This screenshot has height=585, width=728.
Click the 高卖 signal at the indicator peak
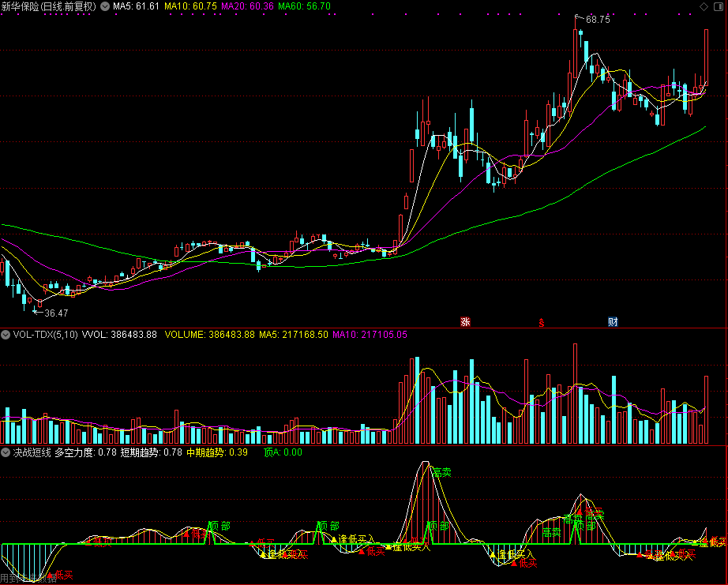point(441,471)
